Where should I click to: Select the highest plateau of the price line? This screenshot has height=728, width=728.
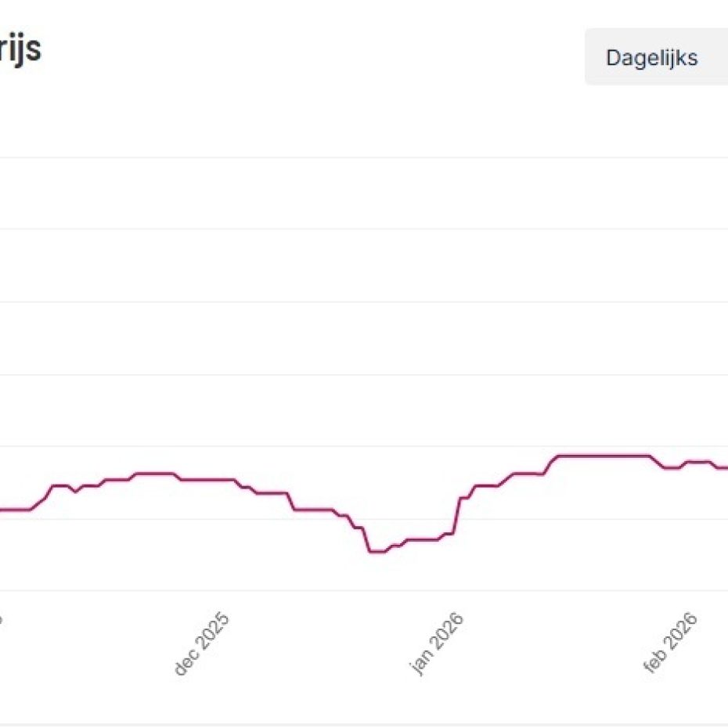click(603, 456)
